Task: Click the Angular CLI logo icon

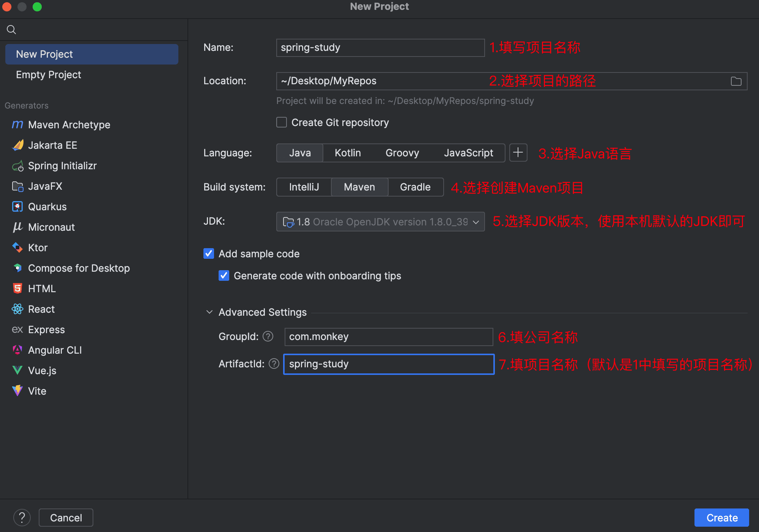Action: [x=17, y=350]
